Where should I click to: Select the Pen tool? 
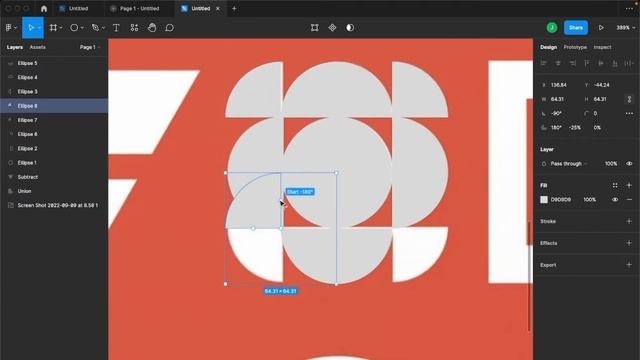[96, 28]
